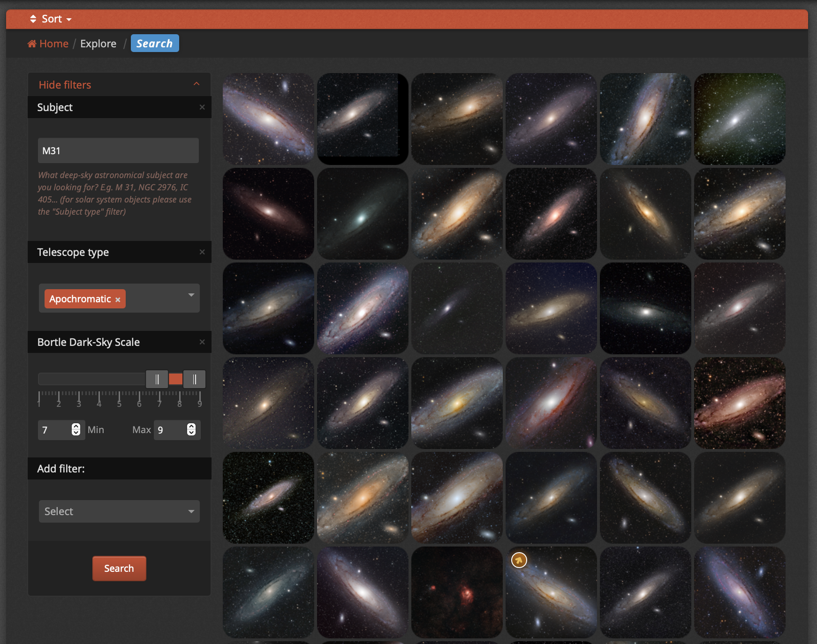Open the green-tinted galaxy thumbnail
Image resolution: width=817 pixels, height=644 pixels.
pos(740,119)
